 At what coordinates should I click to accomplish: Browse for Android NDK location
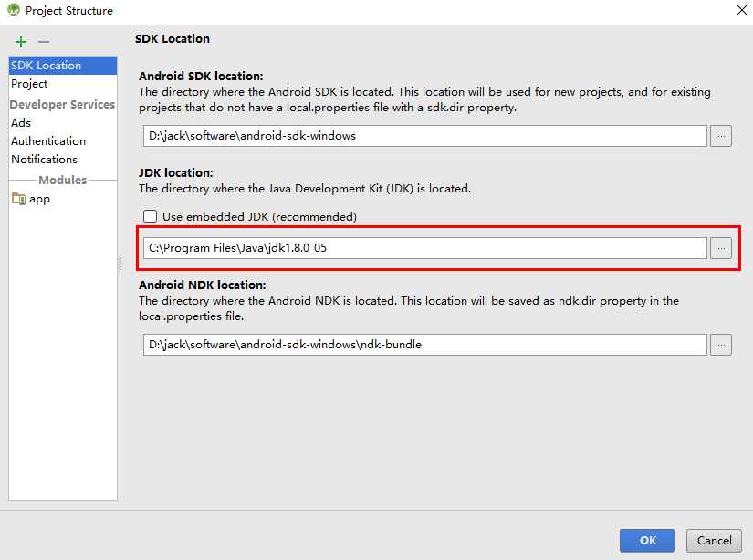pos(721,345)
